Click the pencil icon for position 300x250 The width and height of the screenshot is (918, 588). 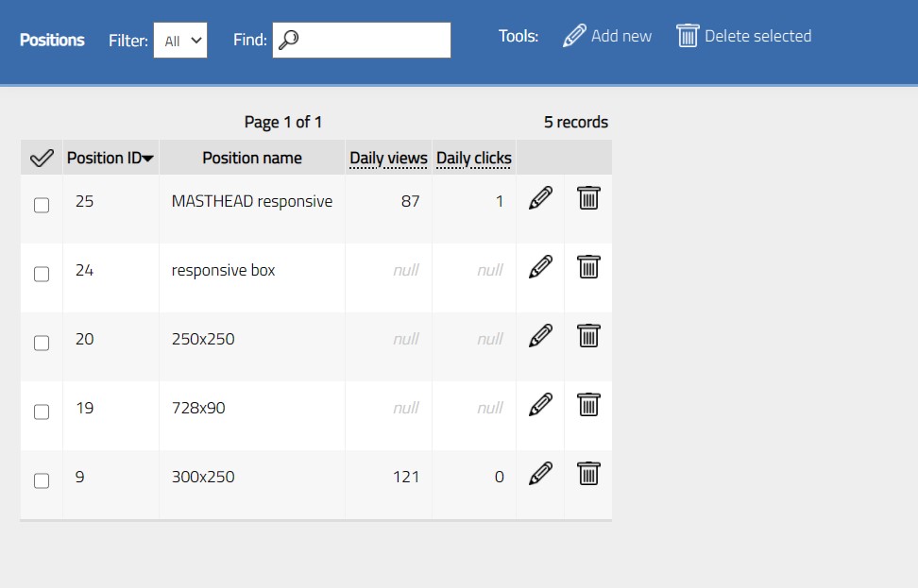click(539, 473)
